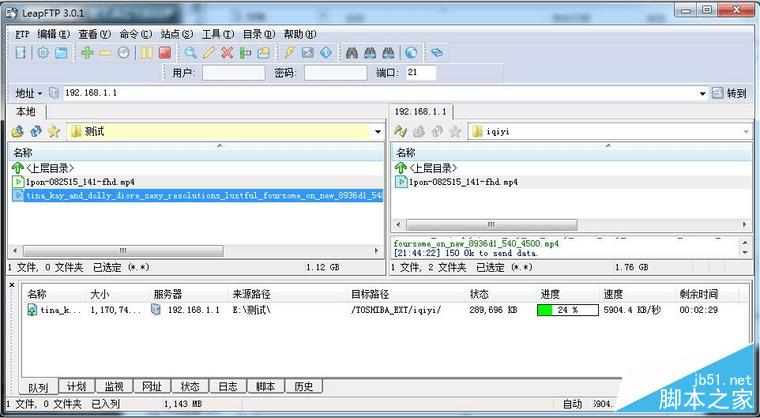Open settings via the gear icon
The width and height of the screenshot is (760, 418).
point(43,53)
